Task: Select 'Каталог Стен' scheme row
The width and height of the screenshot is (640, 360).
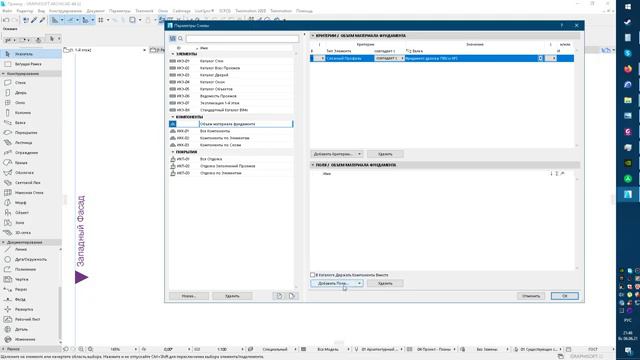Action: pyautogui.click(x=231, y=61)
